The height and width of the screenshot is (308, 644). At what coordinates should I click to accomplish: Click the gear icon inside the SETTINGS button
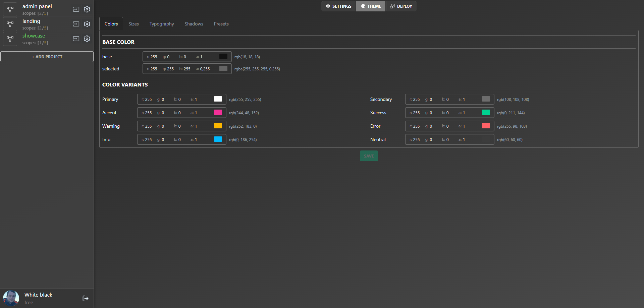pyautogui.click(x=328, y=6)
